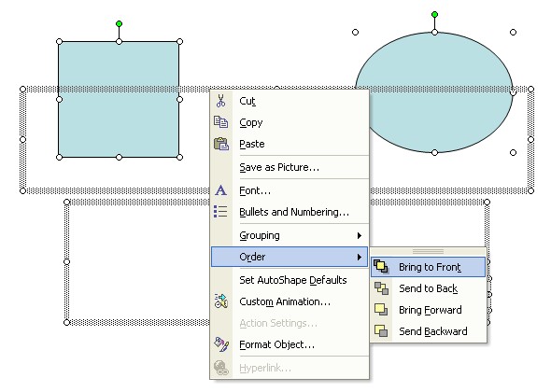Viewport: 551px width, 392px height.
Task: Click the Cut scissors icon
Action: point(220,101)
